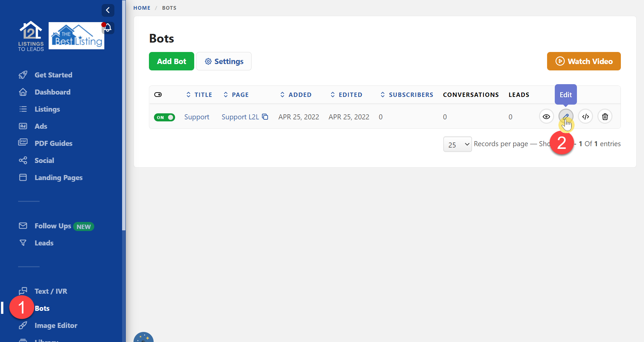Copy the Support L2L page link
Viewport: 644px width, 342px height.
coord(265,116)
